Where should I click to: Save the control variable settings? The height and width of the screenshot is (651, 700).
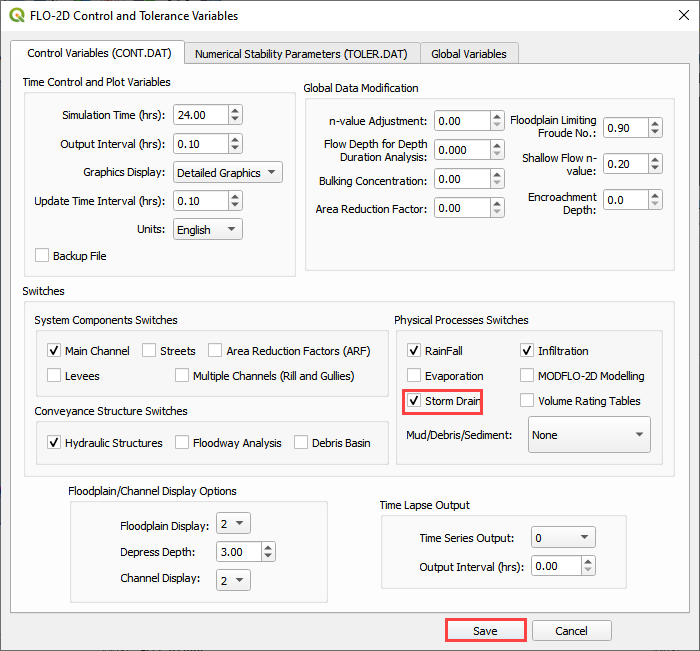(485, 631)
